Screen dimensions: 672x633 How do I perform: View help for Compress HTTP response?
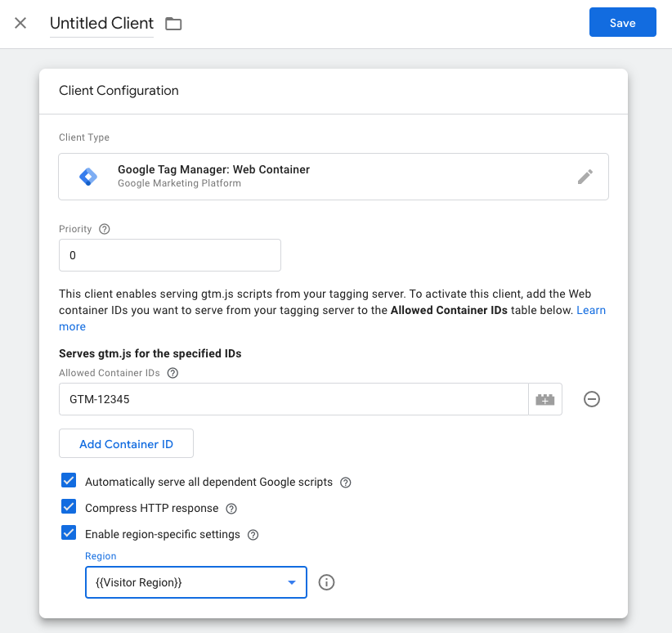(230, 508)
